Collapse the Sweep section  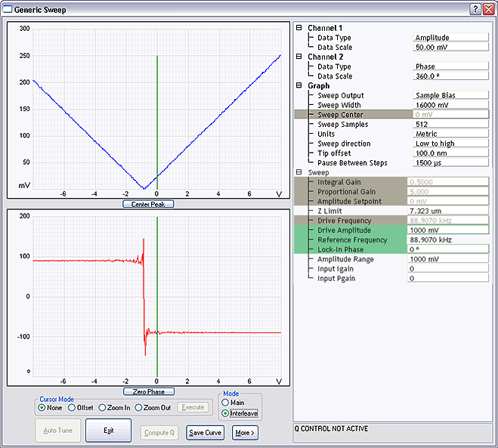298,172
